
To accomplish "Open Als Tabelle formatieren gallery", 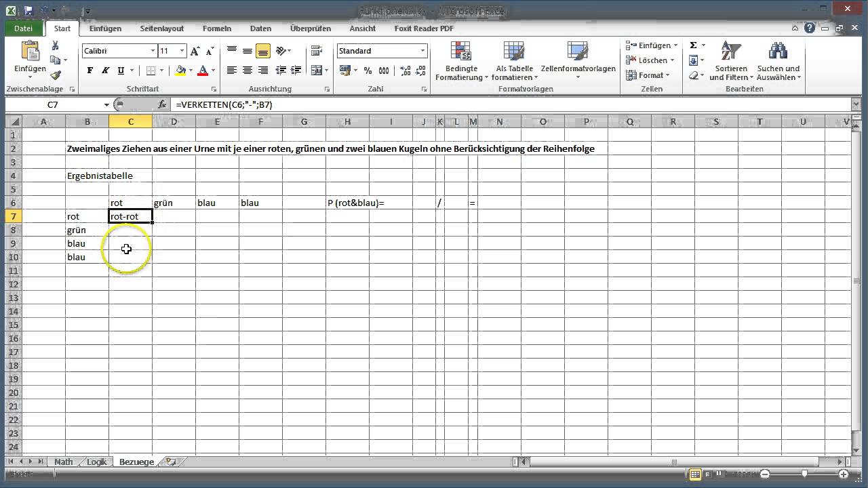I will [515, 61].
